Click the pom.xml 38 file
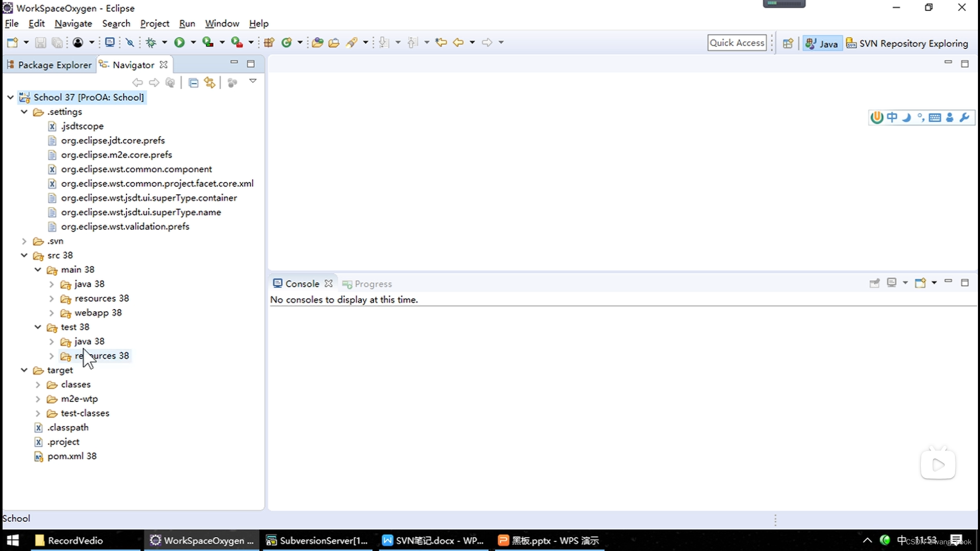The image size is (980, 551). (x=72, y=456)
